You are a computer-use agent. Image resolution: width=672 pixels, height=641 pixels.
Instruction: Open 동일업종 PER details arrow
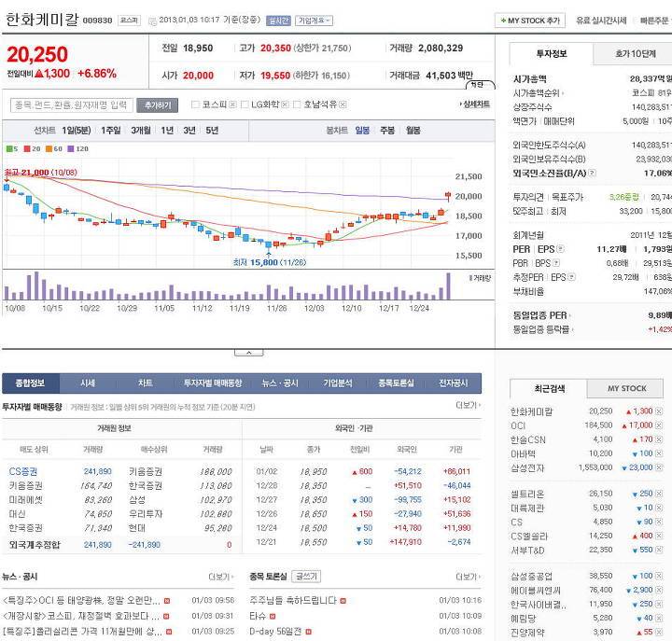[569, 316]
